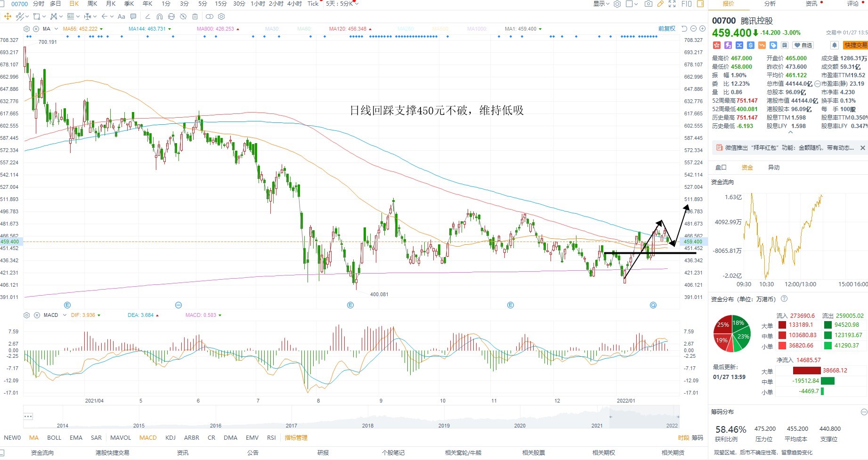Select the angle line tool

pos(148,16)
